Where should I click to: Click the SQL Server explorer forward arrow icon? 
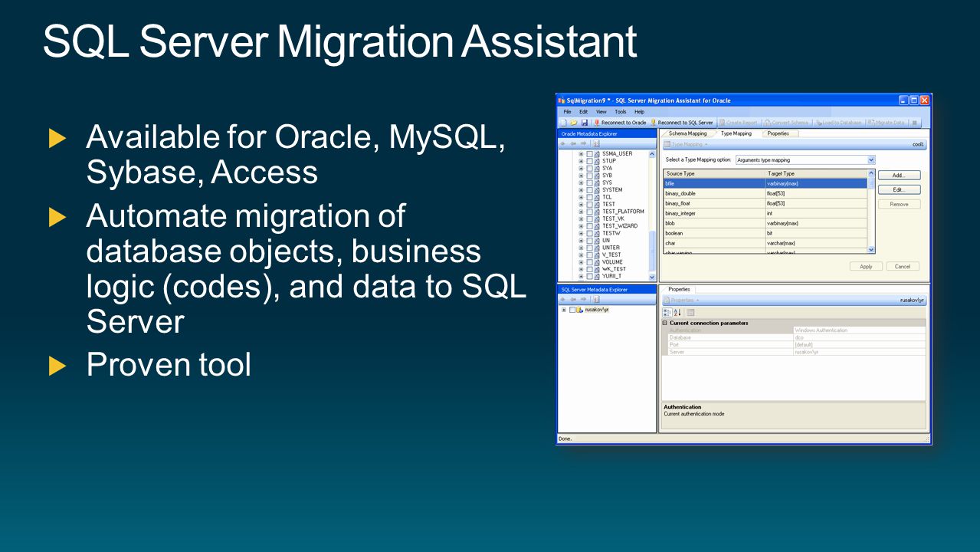pyautogui.click(x=584, y=300)
